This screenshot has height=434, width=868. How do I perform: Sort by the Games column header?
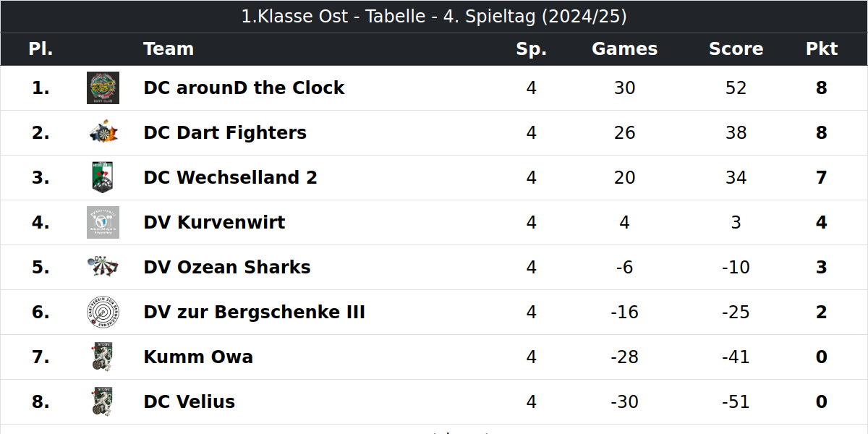624,49
